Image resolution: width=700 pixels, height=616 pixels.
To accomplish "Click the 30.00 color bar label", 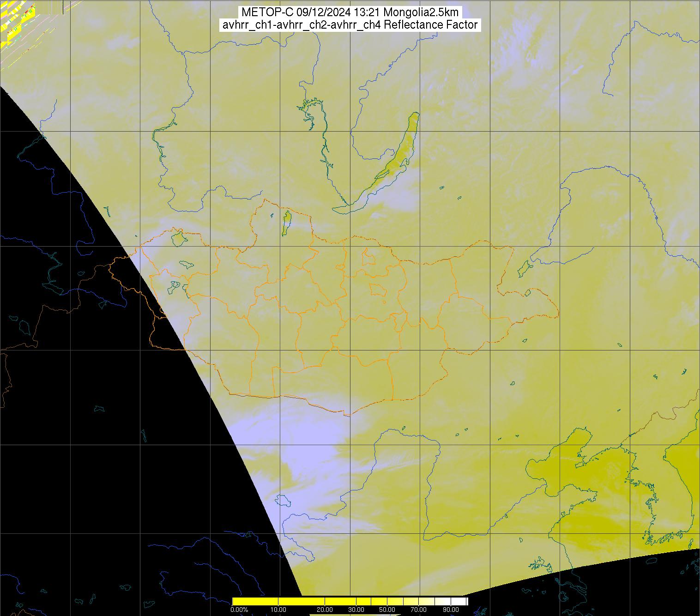I will click(x=356, y=610).
